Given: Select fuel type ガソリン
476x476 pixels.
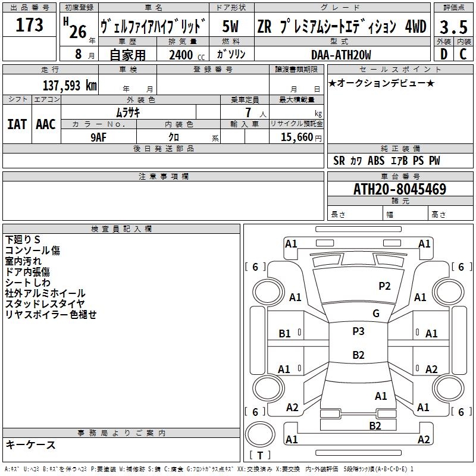Looking at the screenshot, I should pos(231,54).
